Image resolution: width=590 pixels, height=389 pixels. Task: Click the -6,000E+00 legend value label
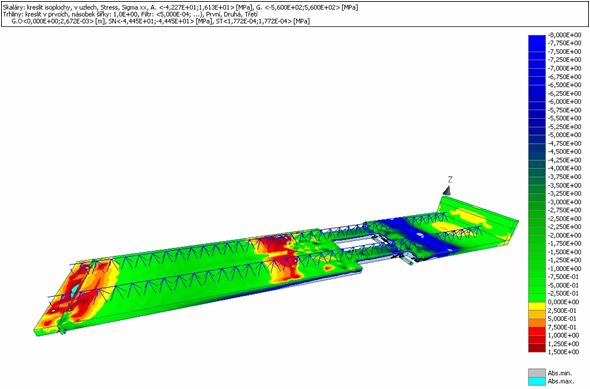click(563, 102)
